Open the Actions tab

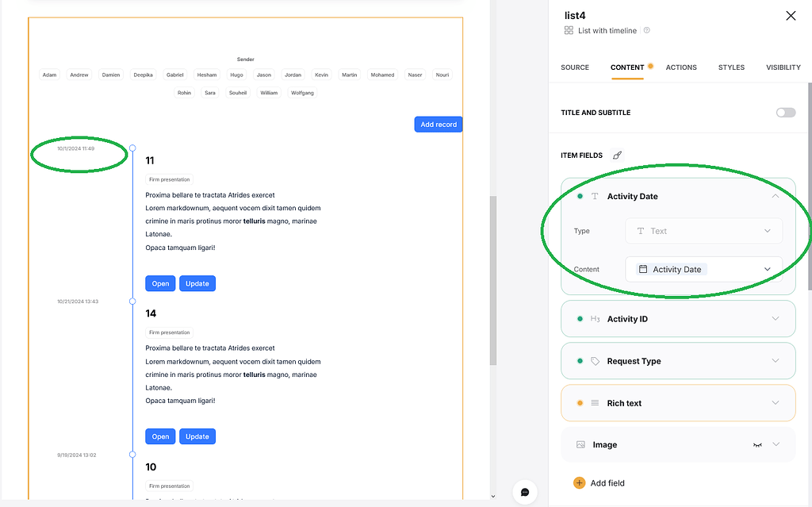tap(681, 67)
